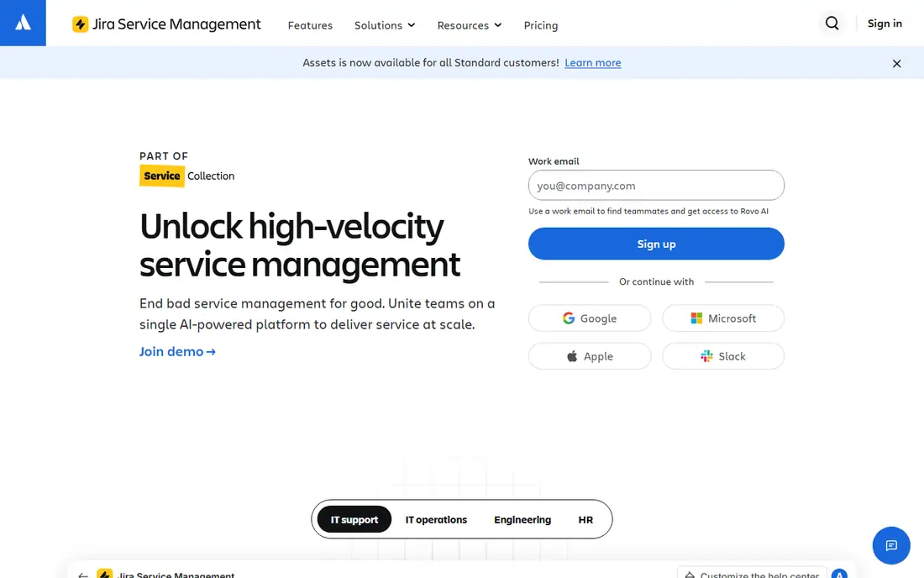Expand the Resources dropdown menu
This screenshot has width=924, height=578.
470,25
